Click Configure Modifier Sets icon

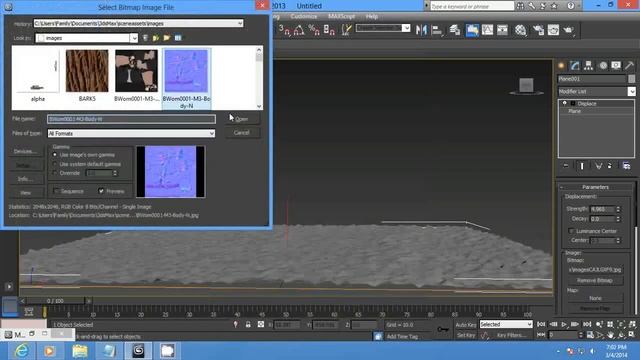(x=627, y=166)
